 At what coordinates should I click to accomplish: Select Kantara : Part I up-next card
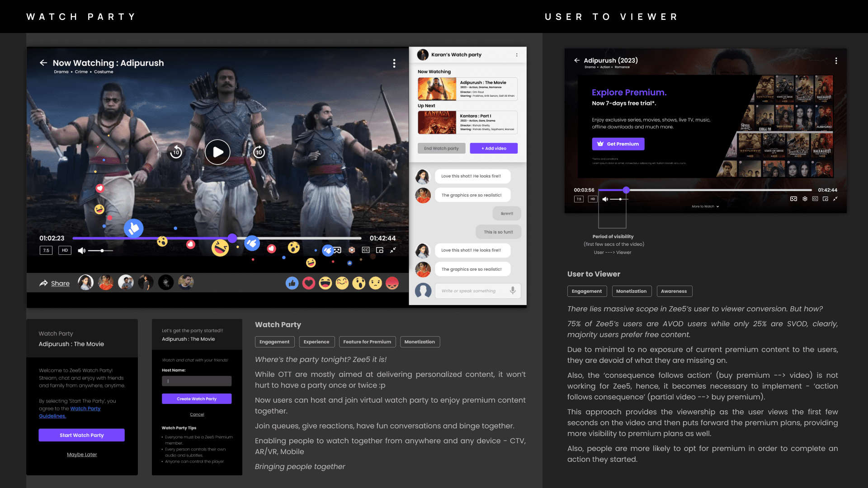tap(467, 122)
